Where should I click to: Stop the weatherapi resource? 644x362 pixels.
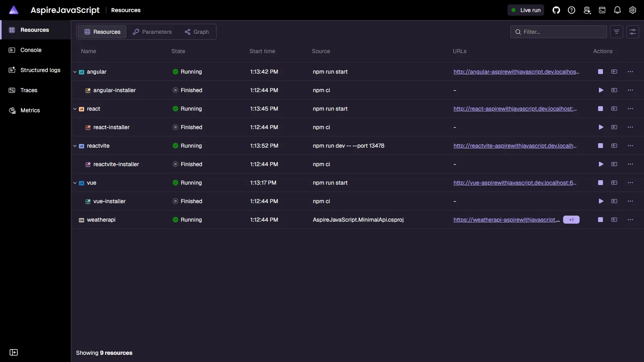pyautogui.click(x=601, y=220)
